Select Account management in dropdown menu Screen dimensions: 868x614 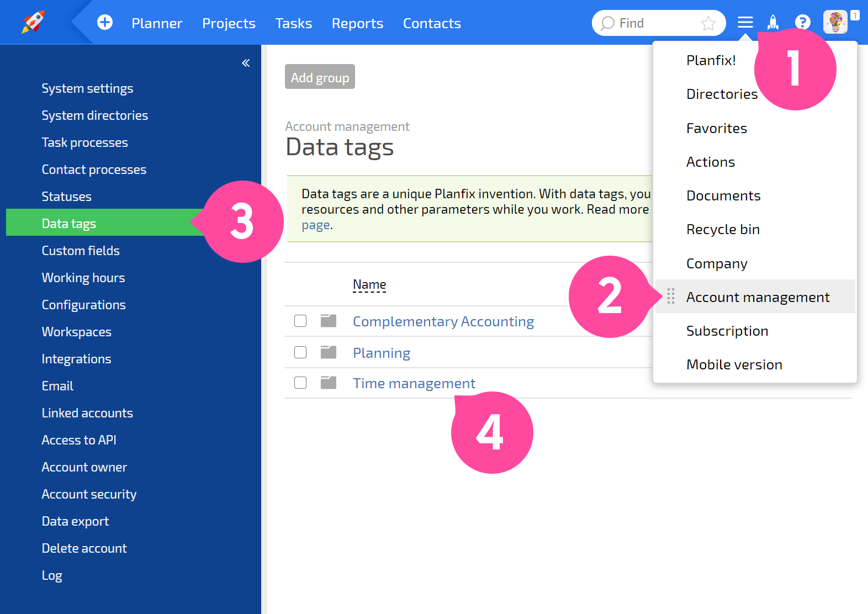[x=755, y=297]
